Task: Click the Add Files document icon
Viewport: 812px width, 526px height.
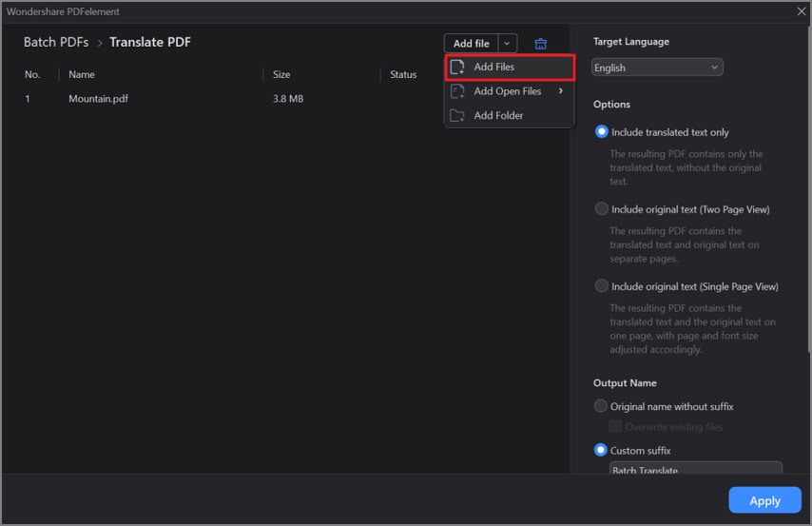Action: pos(457,68)
